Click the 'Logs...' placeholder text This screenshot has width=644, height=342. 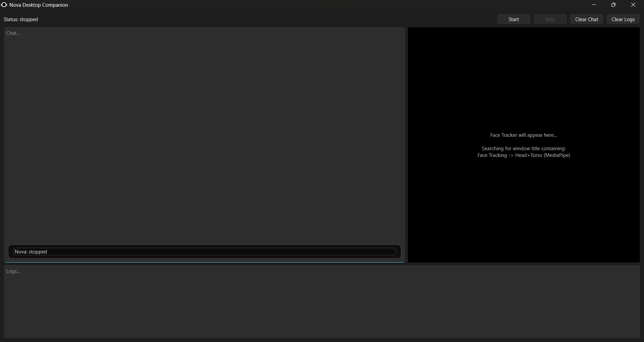(13, 271)
